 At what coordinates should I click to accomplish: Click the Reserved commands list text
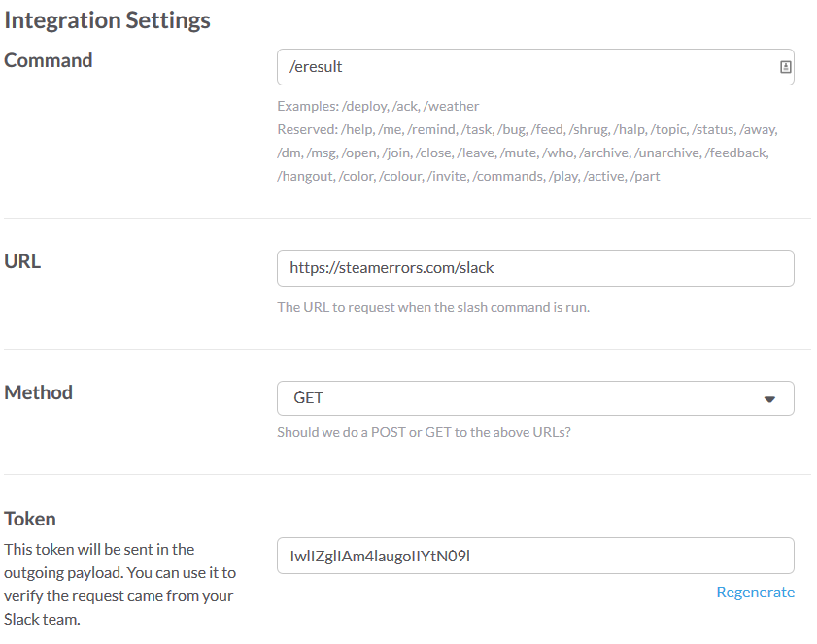coord(528,153)
